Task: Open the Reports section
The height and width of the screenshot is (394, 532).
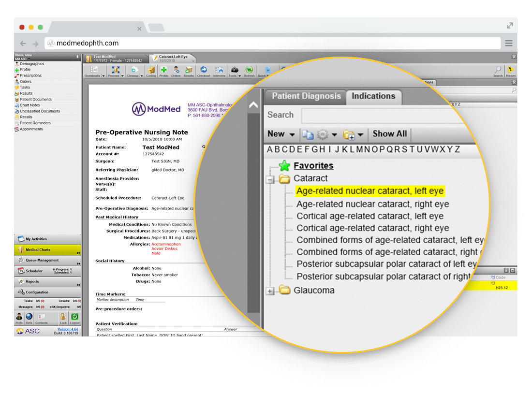Action: click(47, 281)
